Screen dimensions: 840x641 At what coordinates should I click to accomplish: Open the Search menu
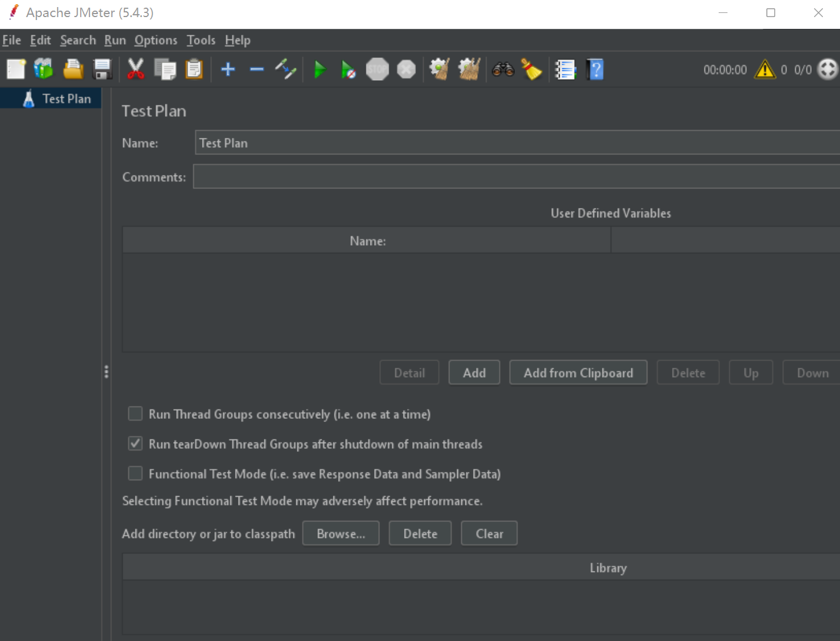78,40
